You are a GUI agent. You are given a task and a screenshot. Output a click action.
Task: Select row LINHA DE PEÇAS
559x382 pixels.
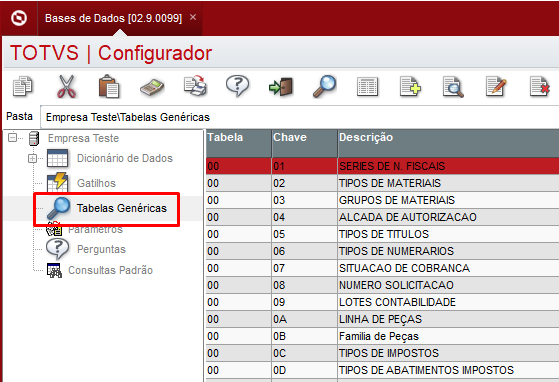[383, 319]
